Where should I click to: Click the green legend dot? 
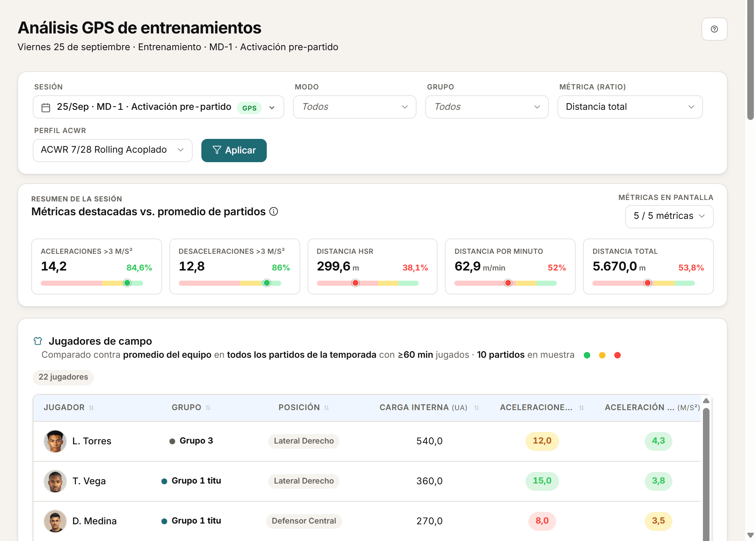point(587,355)
